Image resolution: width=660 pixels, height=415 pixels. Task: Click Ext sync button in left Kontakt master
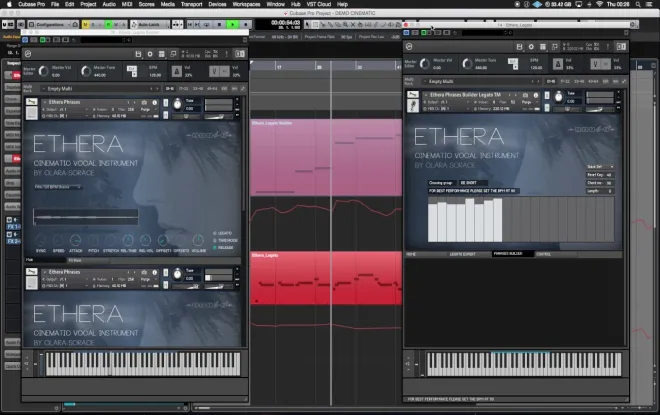point(132,68)
